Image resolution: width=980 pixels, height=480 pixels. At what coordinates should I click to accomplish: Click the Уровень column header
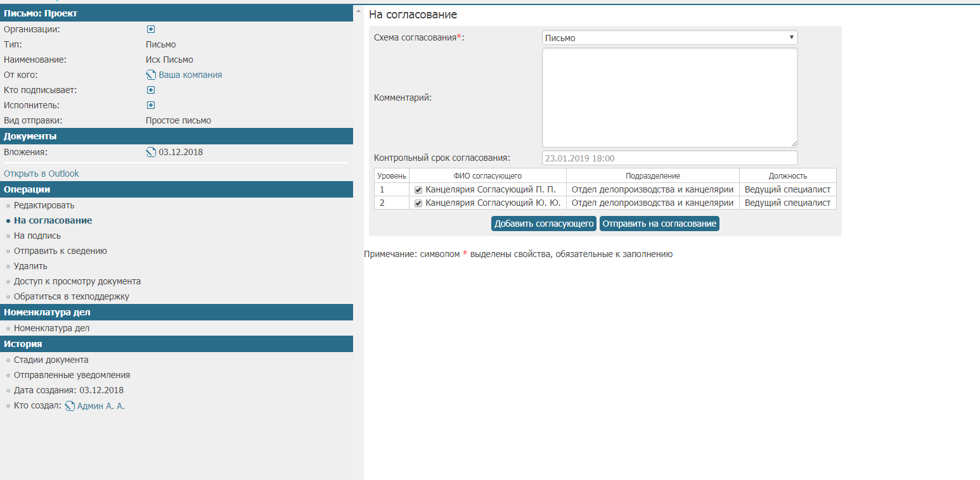coord(392,175)
